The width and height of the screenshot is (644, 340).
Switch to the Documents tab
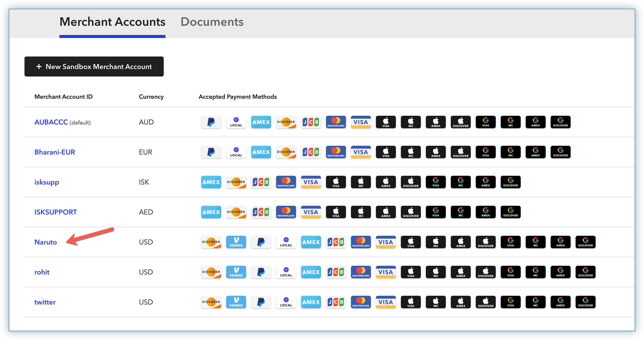pos(212,22)
